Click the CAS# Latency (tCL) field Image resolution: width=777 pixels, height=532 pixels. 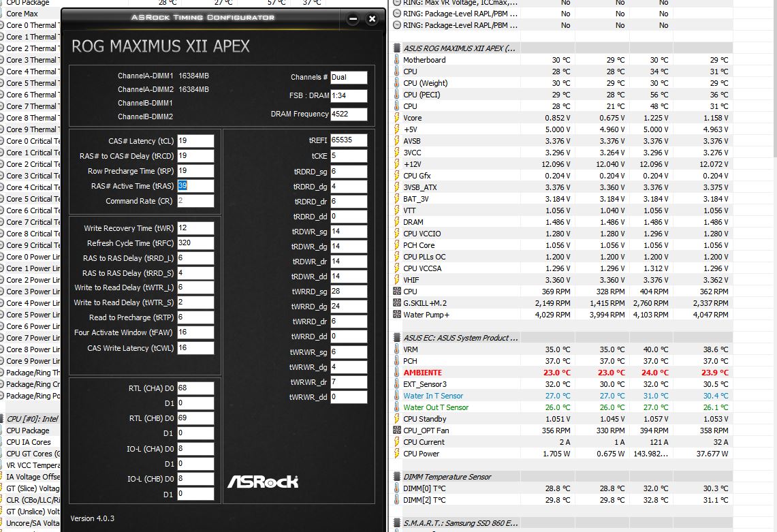[195, 141]
